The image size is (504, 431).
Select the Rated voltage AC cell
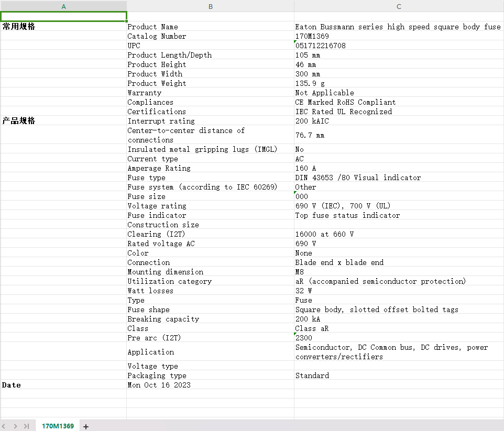coord(210,244)
